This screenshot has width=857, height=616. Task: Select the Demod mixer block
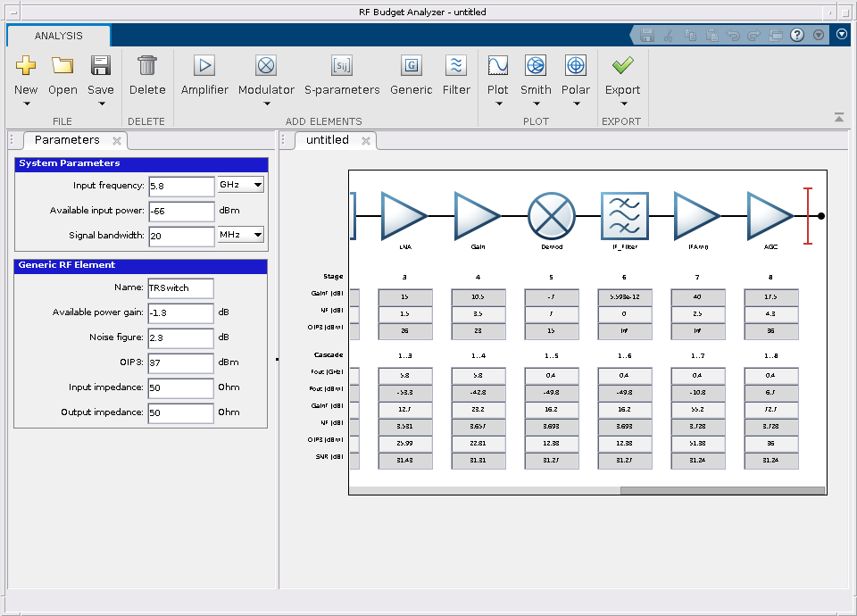tap(550, 215)
